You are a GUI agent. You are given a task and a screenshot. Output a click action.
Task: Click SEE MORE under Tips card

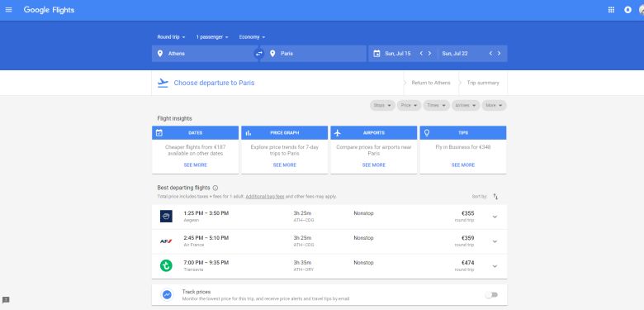pos(463,165)
